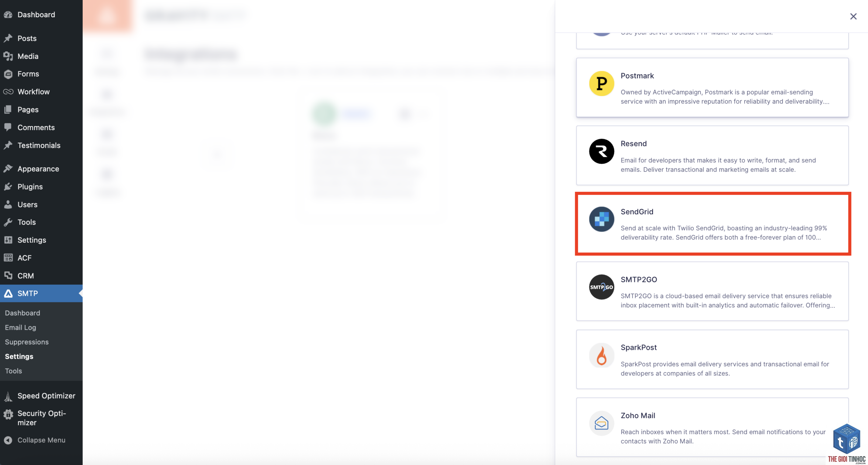Click the Resend black R logo
This screenshot has width=868, height=465.
pos(601,151)
